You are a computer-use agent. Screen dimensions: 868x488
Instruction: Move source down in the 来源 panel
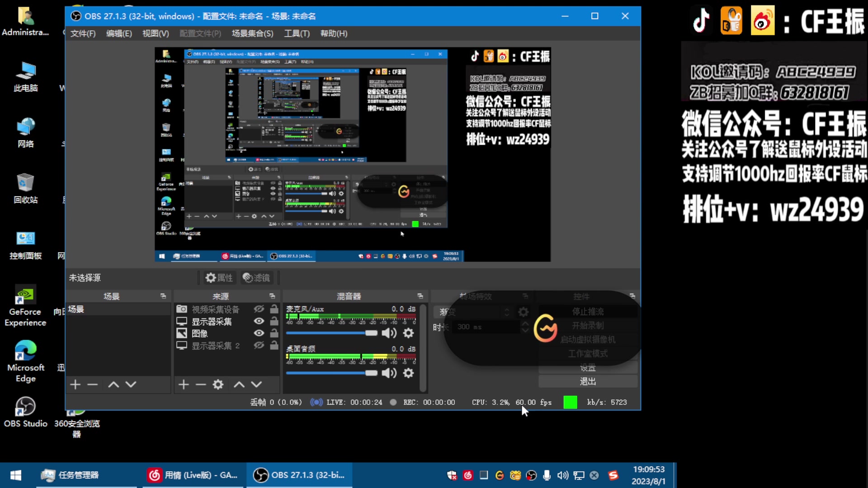[x=256, y=385]
